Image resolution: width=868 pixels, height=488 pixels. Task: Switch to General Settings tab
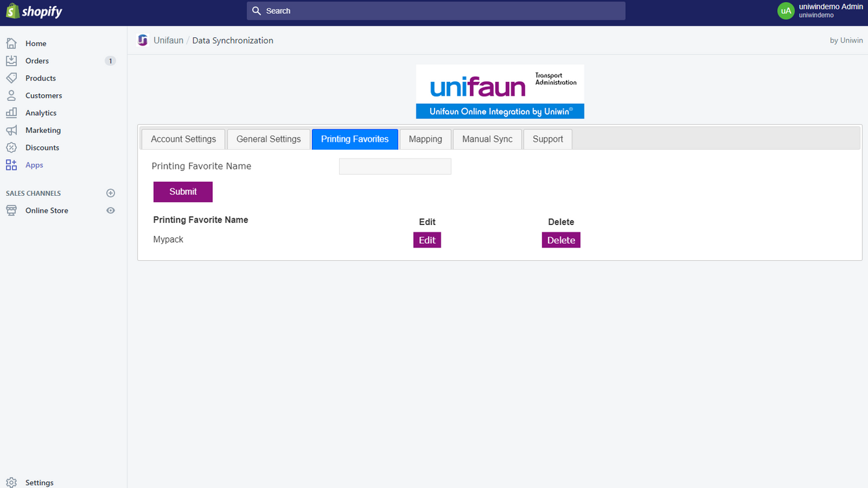point(269,139)
